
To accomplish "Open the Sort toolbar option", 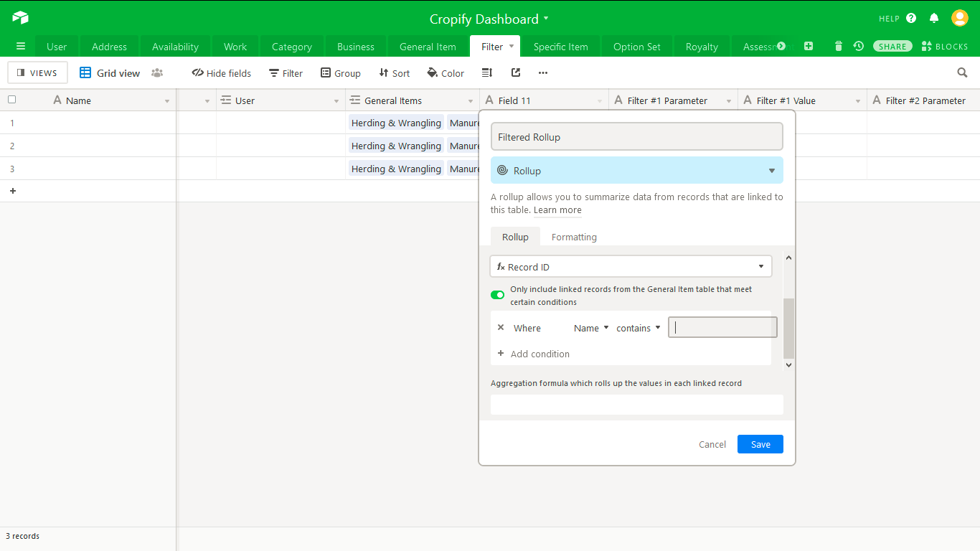I will point(395,73).
